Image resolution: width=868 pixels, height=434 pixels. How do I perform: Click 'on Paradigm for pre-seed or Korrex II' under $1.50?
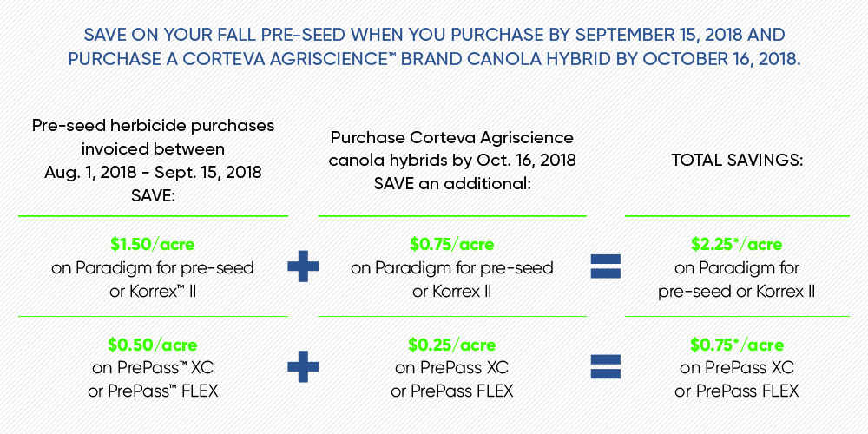[x=153, y=279]
